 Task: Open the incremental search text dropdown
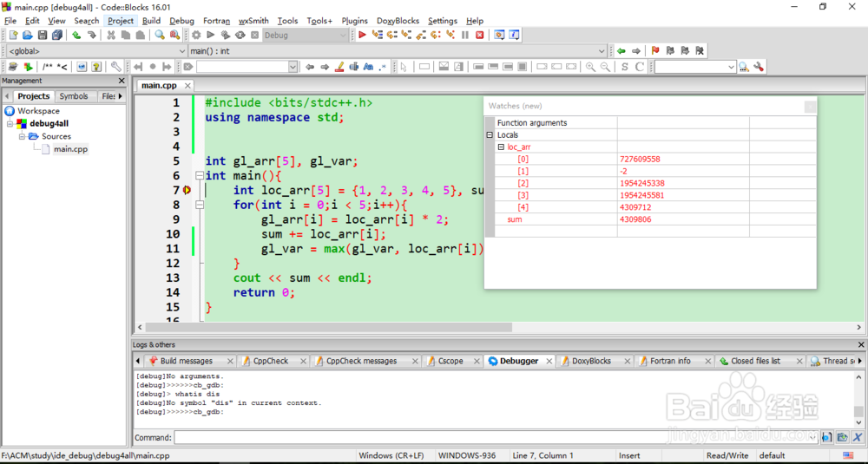[x=293, y=67]
